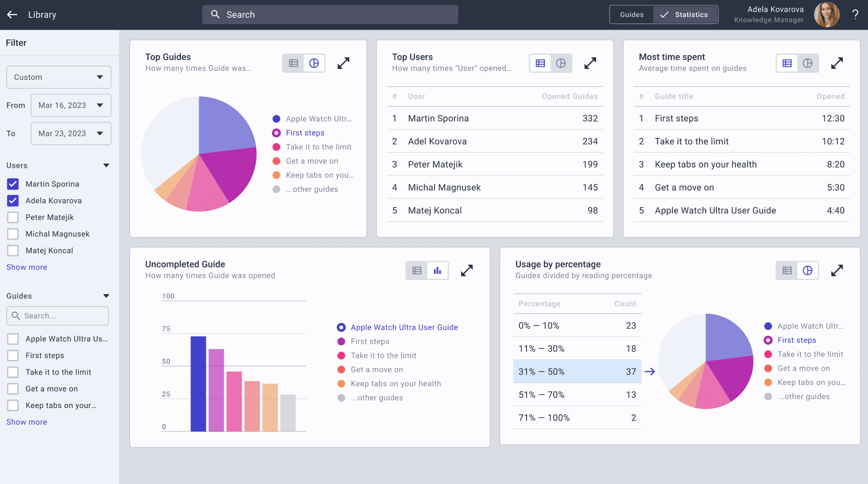This screenshot has height=484, width=868.
Task: Show Uncompleted Guide as table view
Action: click(x=417, y=271)
